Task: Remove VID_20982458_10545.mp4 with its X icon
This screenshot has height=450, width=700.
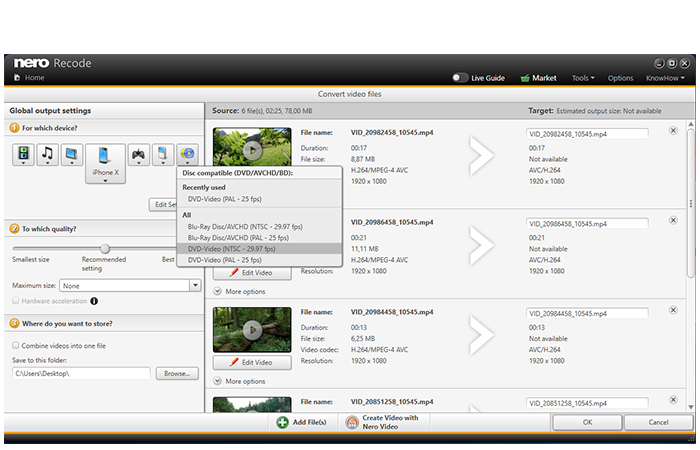Action: coord(673,130)
